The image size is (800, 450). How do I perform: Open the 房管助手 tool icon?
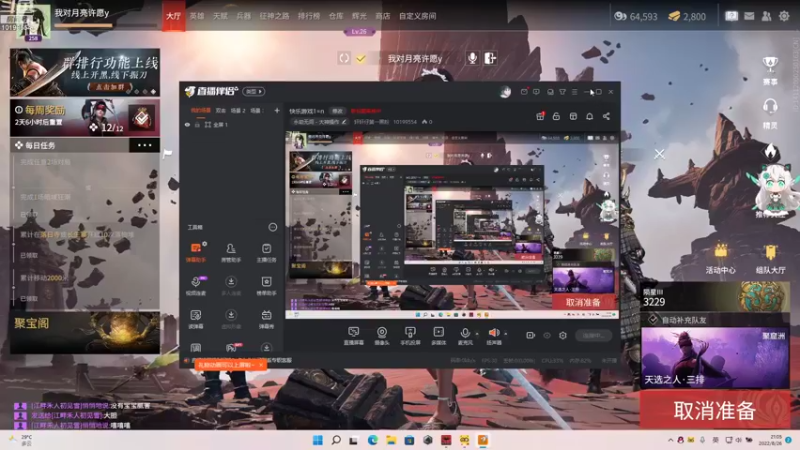[x=231, y=253]
